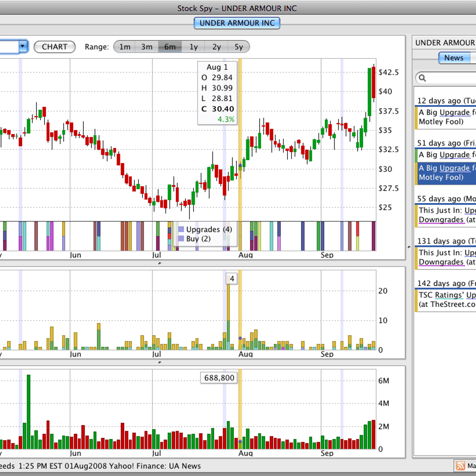
Task: Click the final red candlestick near $42.5
Action: tap(374, 83)
